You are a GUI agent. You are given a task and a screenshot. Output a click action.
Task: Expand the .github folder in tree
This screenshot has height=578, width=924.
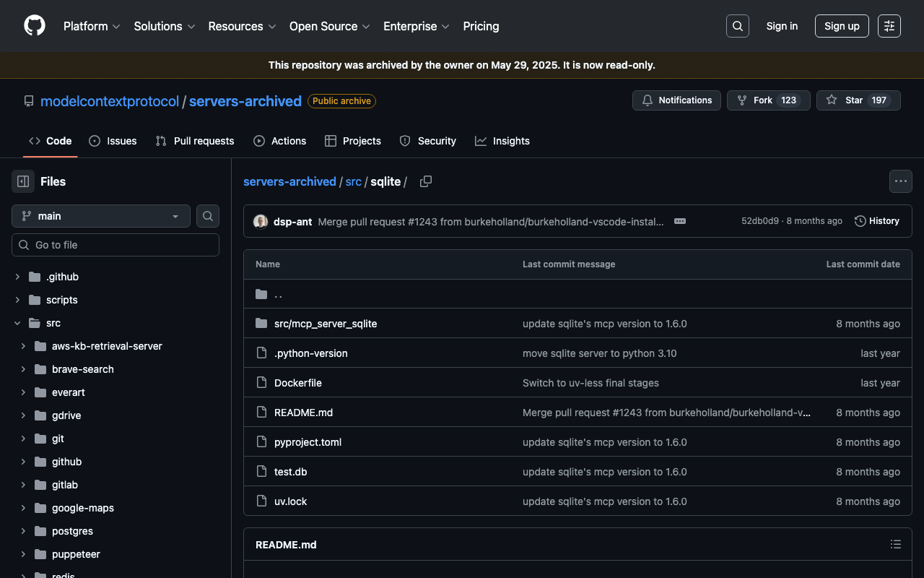click(18, 277)
